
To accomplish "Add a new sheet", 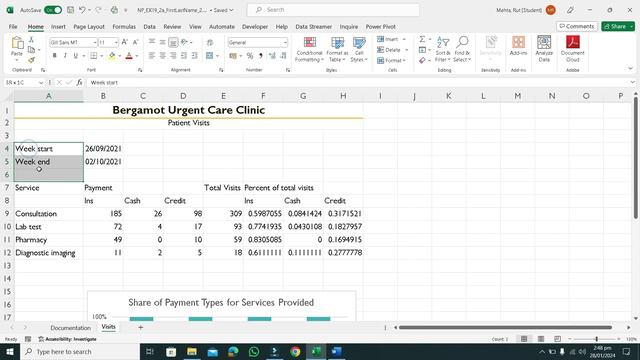I will [x=140, y=327].
